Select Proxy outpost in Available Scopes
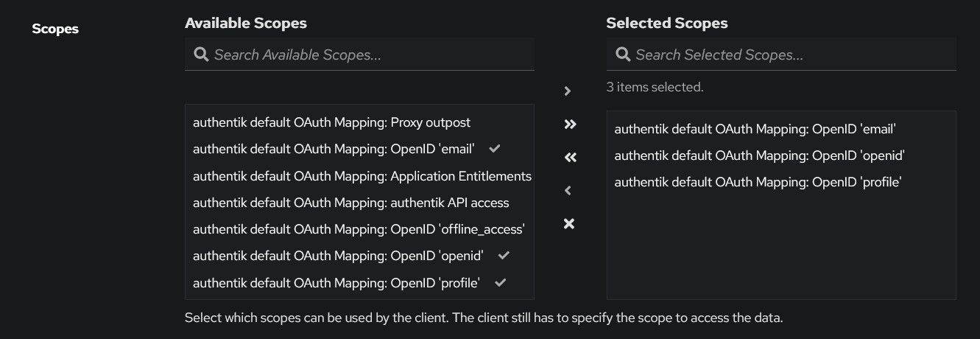This screenshot has height=339, width=980. coord(331,122)
